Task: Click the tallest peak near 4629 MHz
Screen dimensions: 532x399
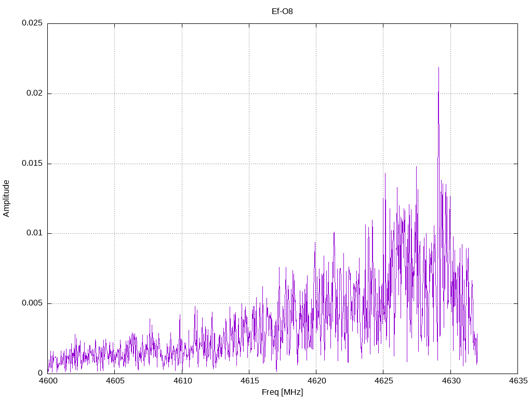Action: pyautogui.click(x=438, y=68)
